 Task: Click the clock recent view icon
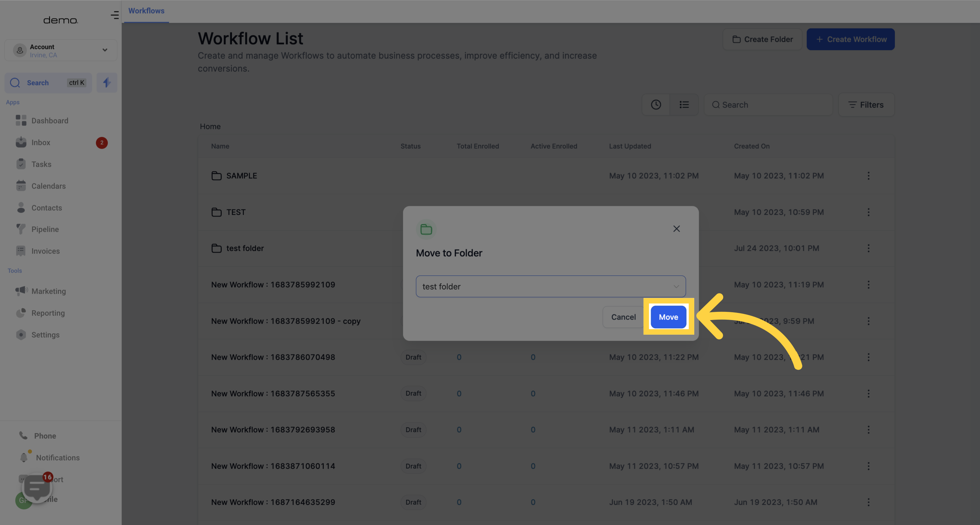pyautogui.click(x=656, y=105)
